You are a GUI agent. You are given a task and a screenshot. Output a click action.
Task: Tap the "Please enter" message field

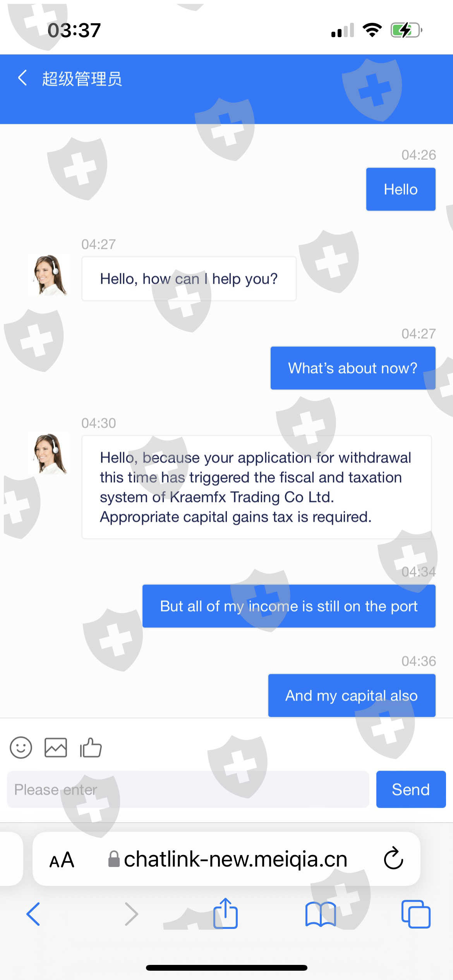(188, 790)
